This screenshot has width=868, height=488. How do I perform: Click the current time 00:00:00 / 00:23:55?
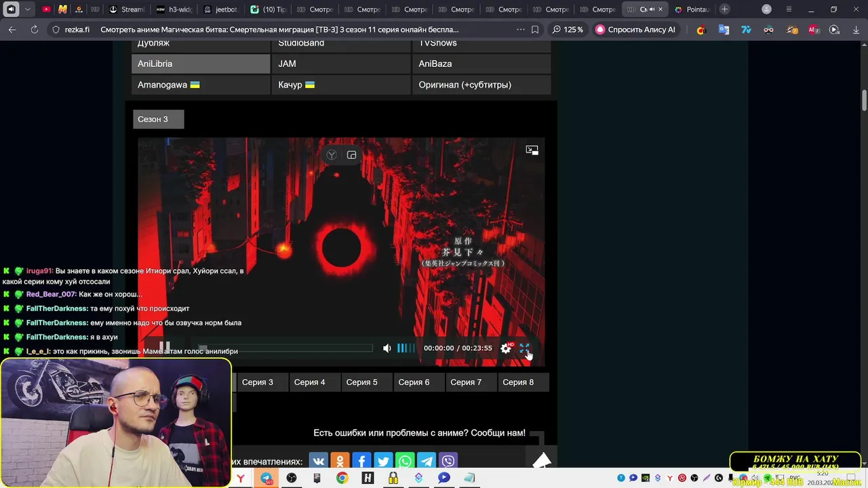458,348
